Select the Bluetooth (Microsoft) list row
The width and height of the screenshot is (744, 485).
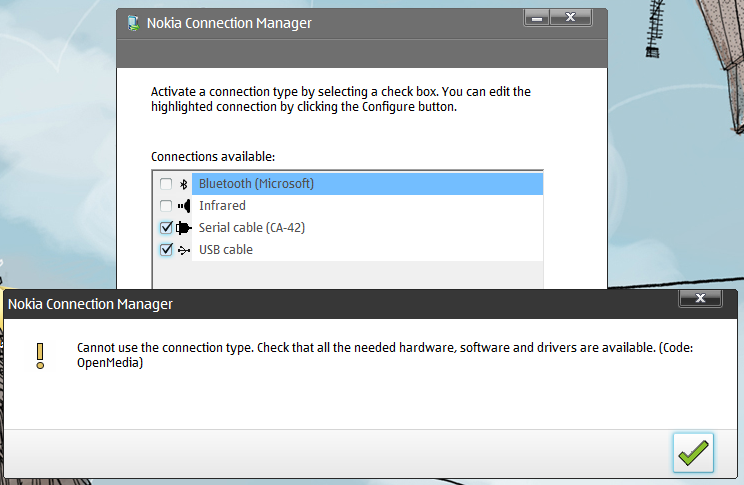point(367,184)
